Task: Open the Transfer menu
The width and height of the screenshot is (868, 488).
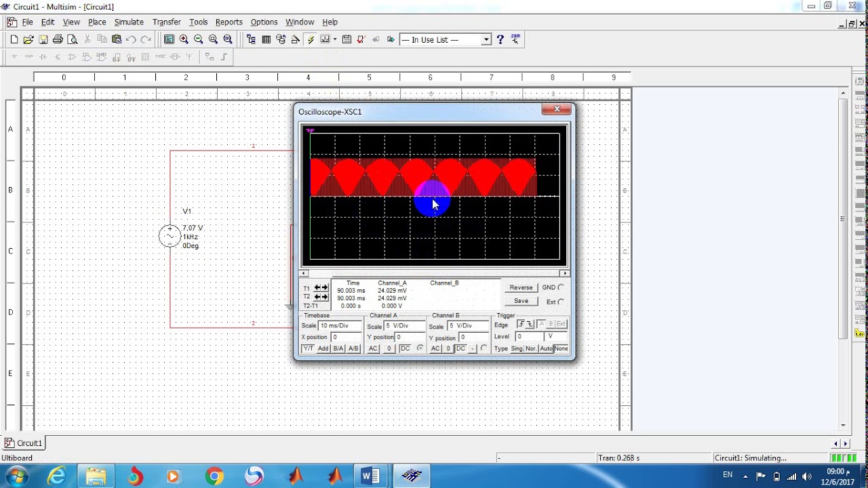Action: coord(167,22)
